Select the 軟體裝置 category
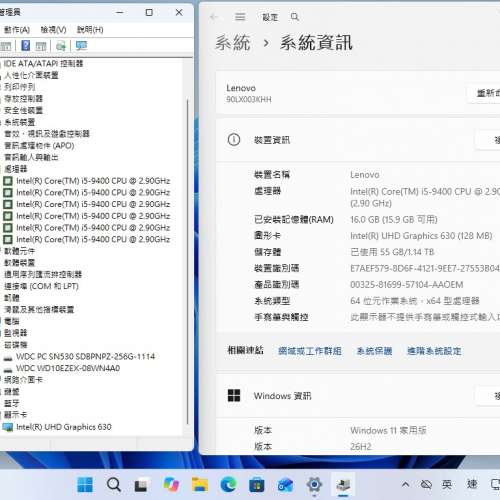Screen dimensions: 500x500 point(20,263)
